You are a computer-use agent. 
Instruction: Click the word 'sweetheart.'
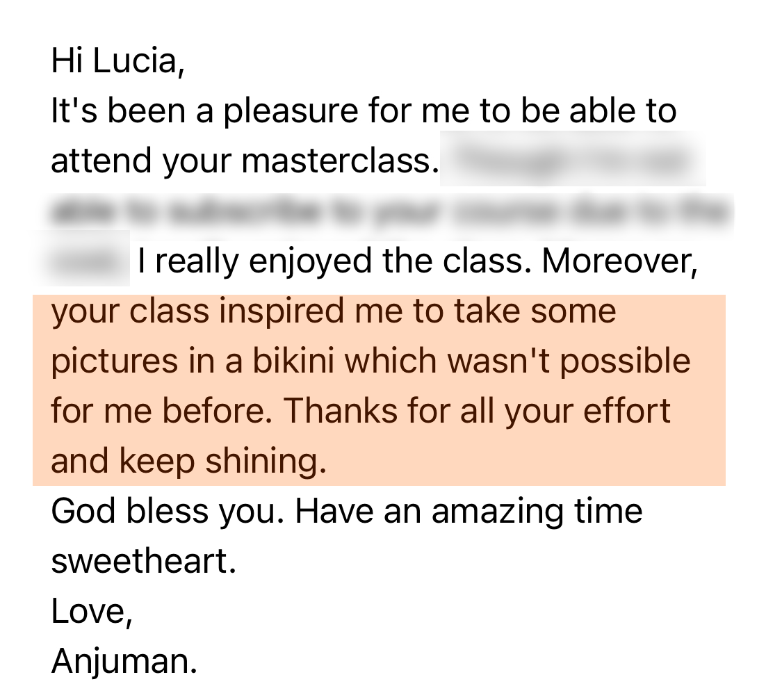[x=144, y=561]
